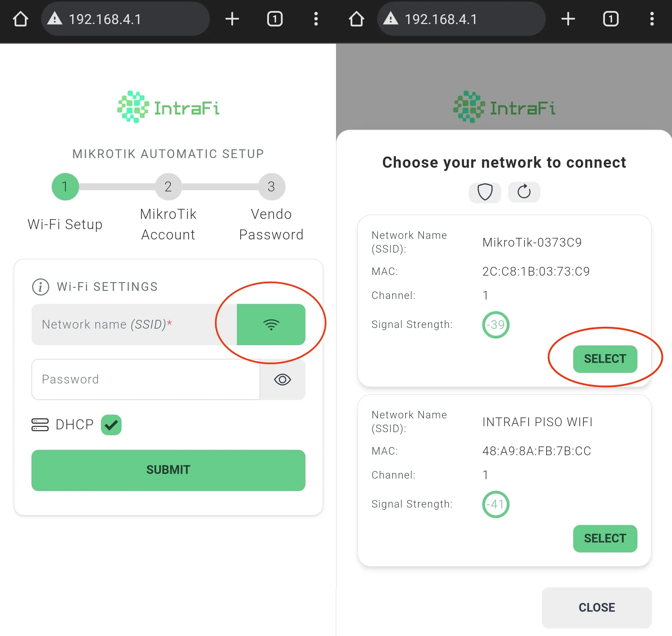Open new tab in left browser
The height and width of the screenshot is (636, 672).
[232, 19]
